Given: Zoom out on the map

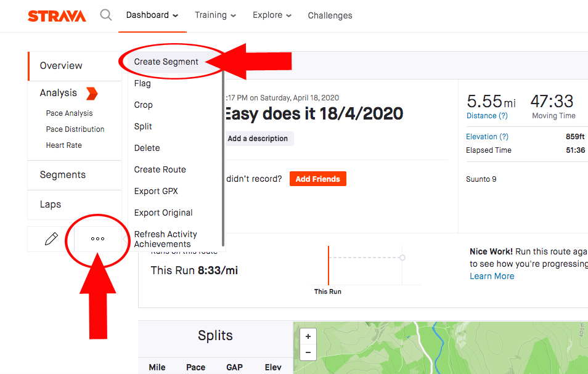Looking at the screenshot, I should 308,353.
